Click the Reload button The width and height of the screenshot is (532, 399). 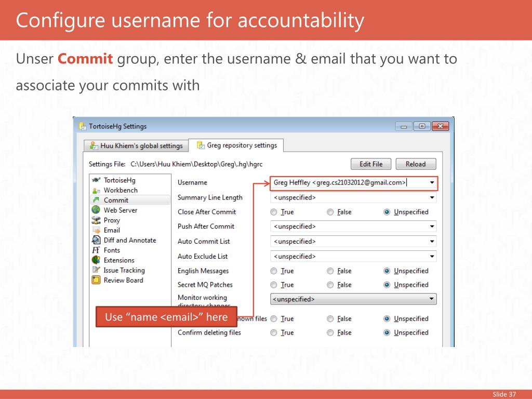(416, 164)
